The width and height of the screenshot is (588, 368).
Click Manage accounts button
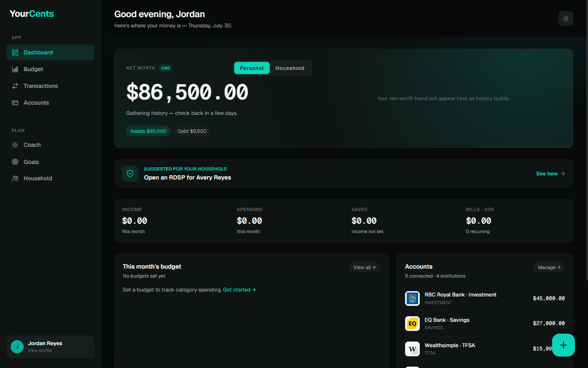tap(549, 267)
